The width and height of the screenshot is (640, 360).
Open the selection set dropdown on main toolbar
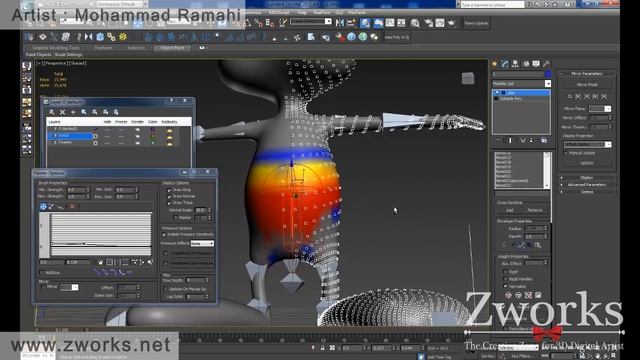point(311,21)
